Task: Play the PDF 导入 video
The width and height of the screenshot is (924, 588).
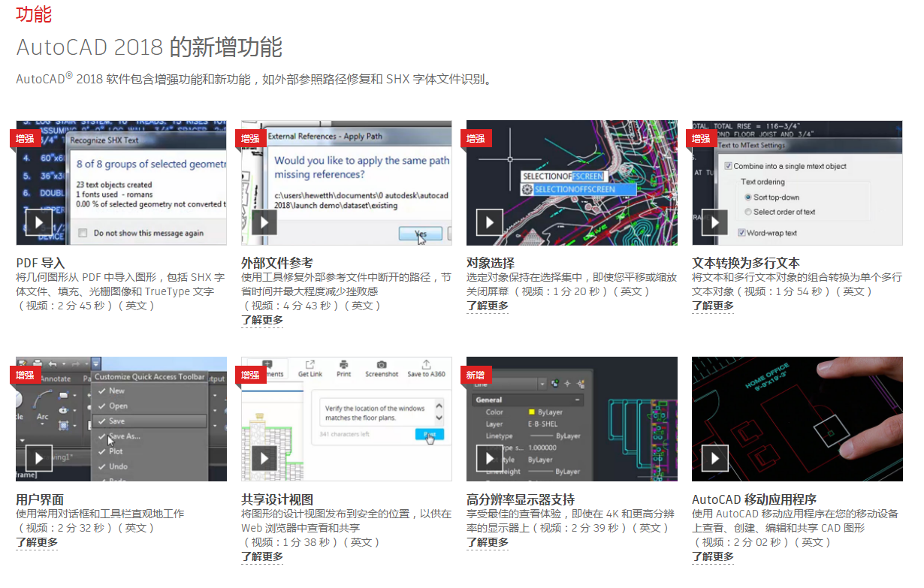Action: point(39,222)
